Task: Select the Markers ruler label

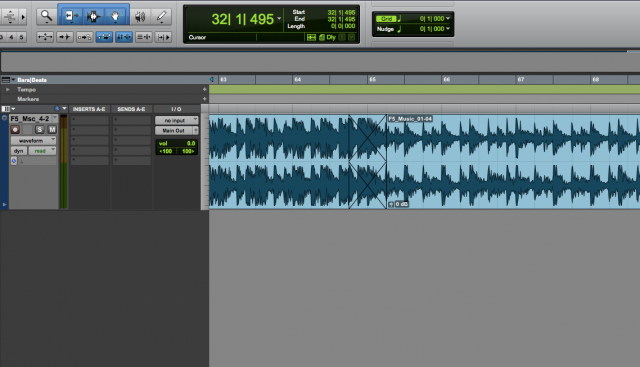Action: [28, 99]
